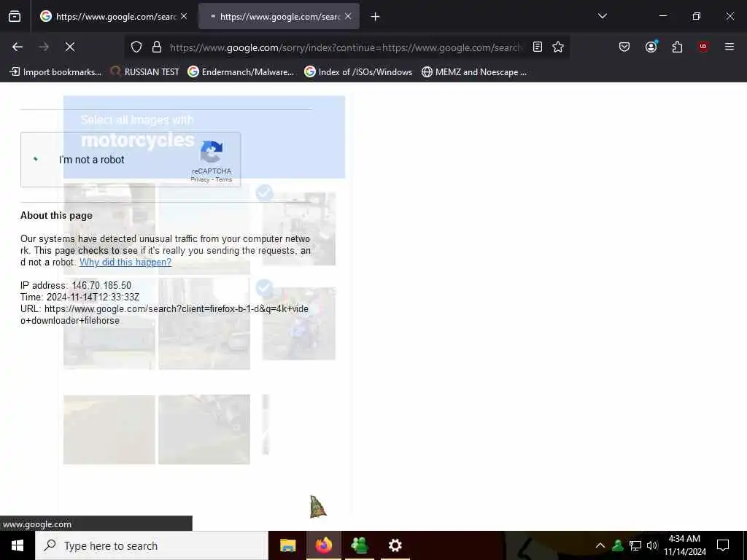Open Import bookmarks bookmark item
The height and width of the screenshot is (560, 747).
click(x=56, y=72)
